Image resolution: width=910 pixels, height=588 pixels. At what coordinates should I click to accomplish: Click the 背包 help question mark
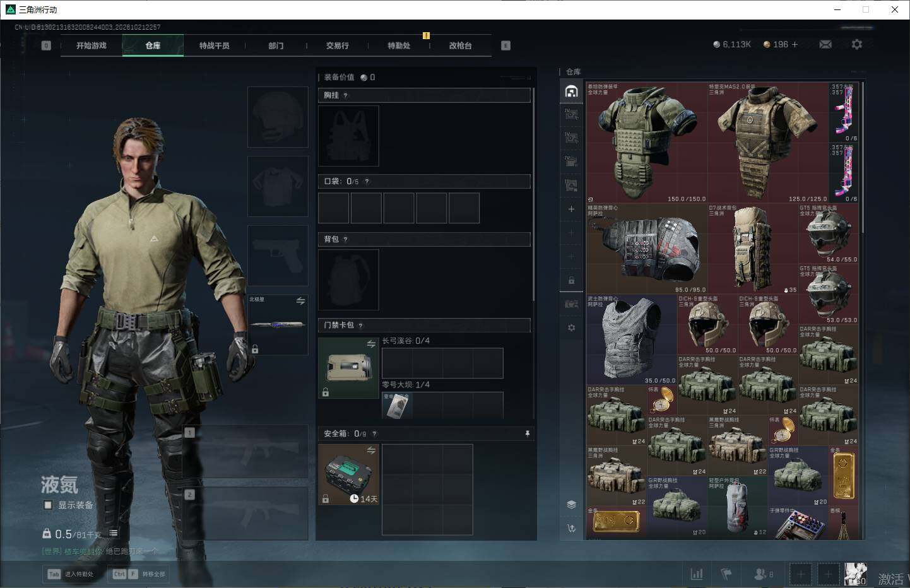click(345, 240)
